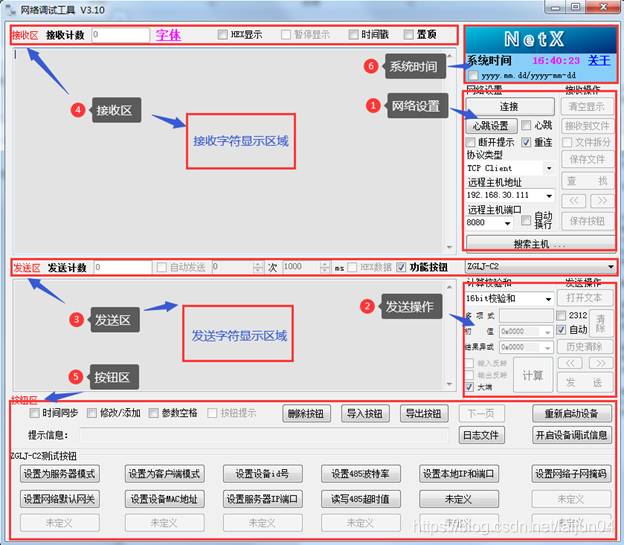
Task: Open the 16bit校验和 checksum type dropdown
Action: click(548, 298)
